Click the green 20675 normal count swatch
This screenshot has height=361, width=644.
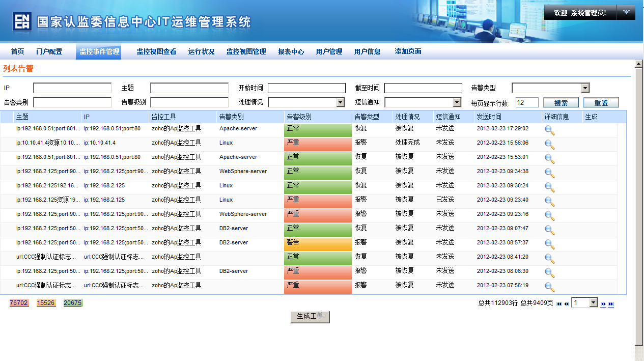click(x=72, y=303)
